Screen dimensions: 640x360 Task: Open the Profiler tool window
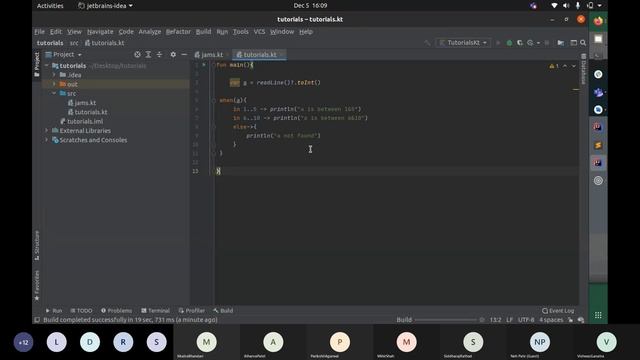click(x=191, y=311)
